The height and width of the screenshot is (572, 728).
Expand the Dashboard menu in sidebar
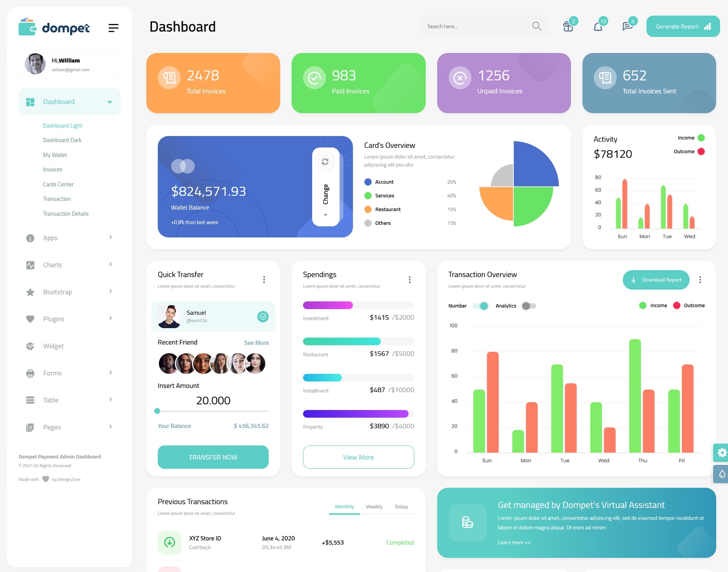(x=108, y=102)
